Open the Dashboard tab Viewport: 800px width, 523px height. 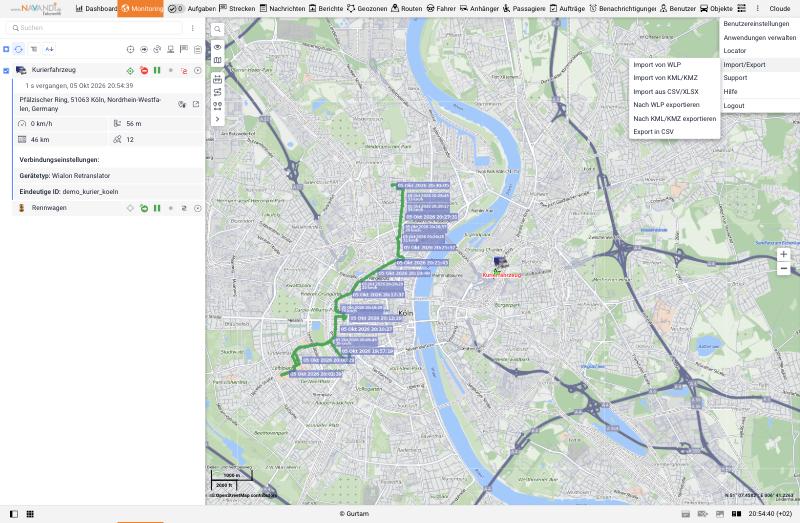coord(96,9)
